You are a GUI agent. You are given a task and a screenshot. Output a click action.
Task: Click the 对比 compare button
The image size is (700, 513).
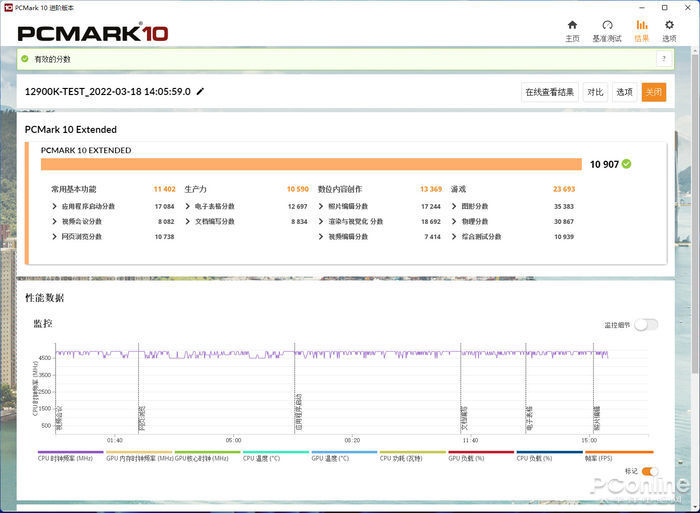point(595,92)
